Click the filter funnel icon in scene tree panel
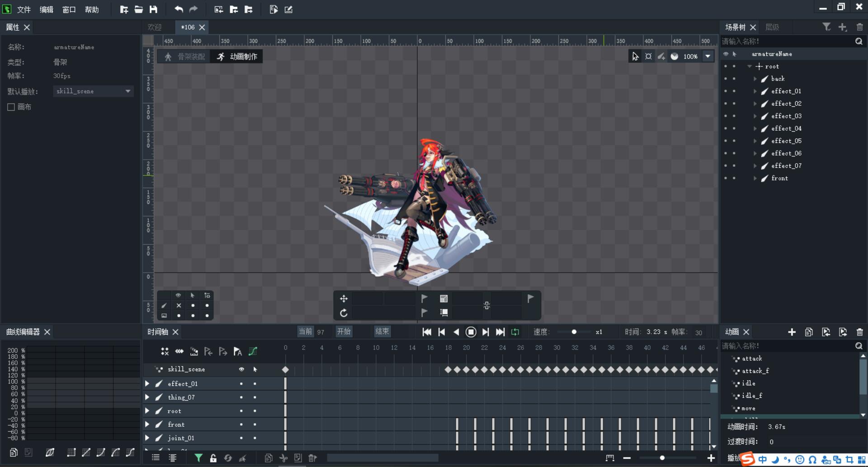This screenshot has width=868, height=467. [x=826, y=27]
